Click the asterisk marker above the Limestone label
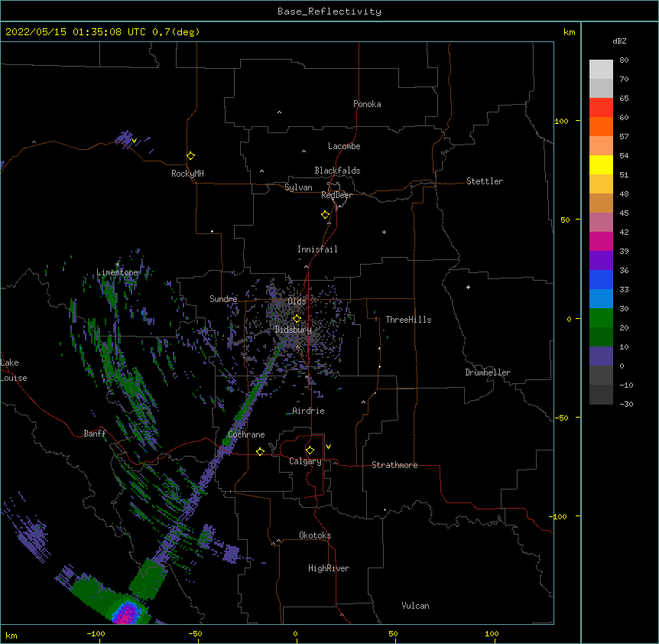659x644 pixels. click(x=117, y=265)
